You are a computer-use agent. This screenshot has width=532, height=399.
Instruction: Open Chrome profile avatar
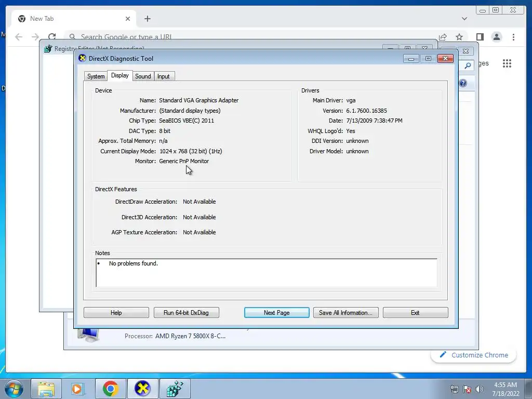pos(497,37)
